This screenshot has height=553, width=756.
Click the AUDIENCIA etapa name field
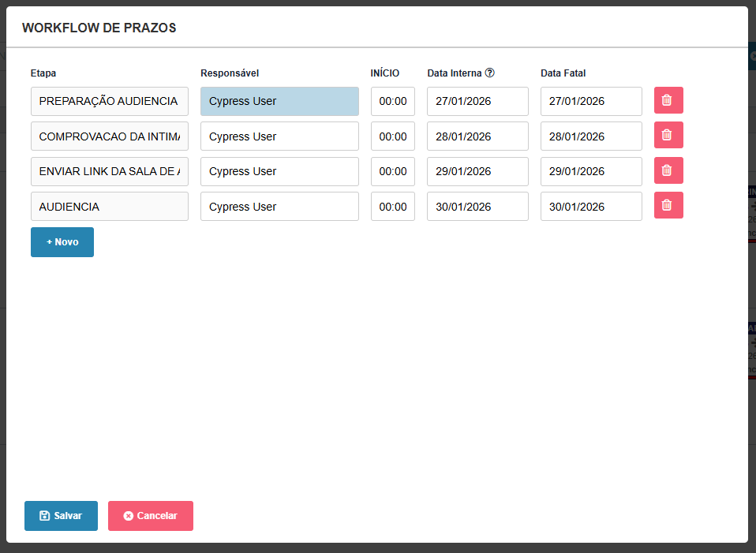(110, 207)
